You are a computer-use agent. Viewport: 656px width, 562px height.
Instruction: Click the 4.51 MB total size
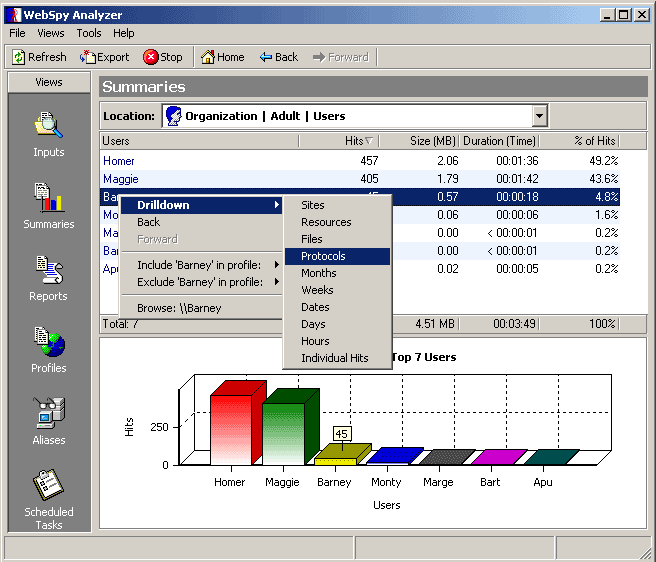[435, 324]
